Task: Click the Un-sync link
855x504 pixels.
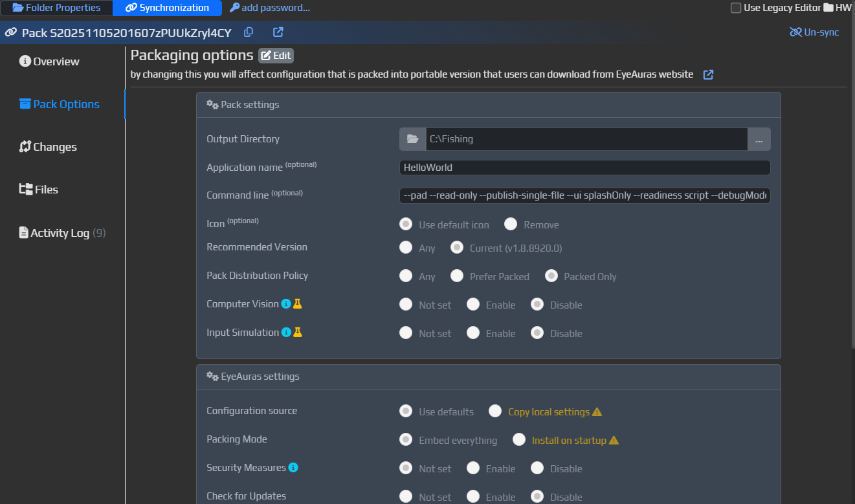Action: (814, 32)
